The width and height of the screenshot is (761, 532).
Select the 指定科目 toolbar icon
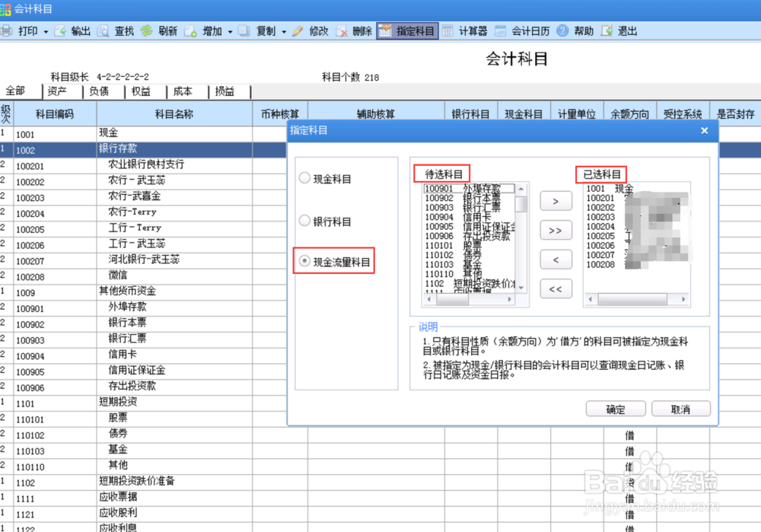[407, 31]
